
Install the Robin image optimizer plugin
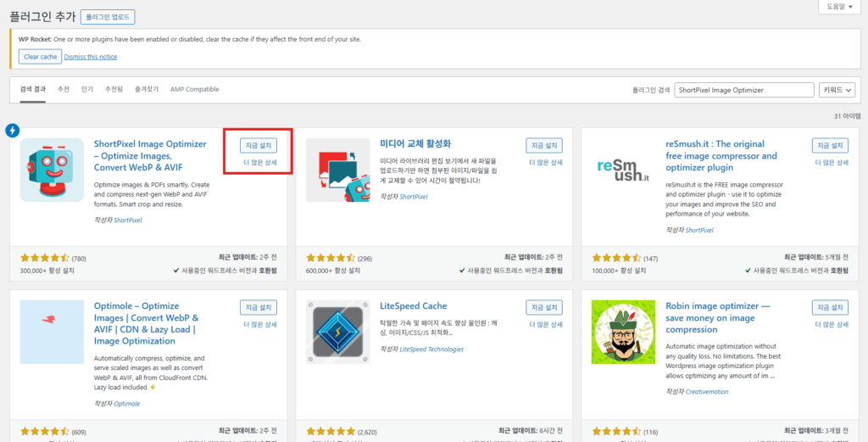[831, 307]
